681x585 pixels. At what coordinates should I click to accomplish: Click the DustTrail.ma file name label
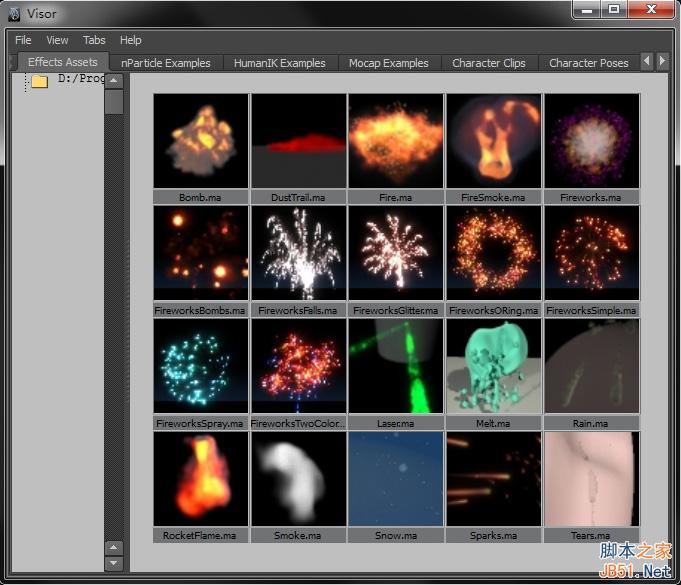(298, 198)
